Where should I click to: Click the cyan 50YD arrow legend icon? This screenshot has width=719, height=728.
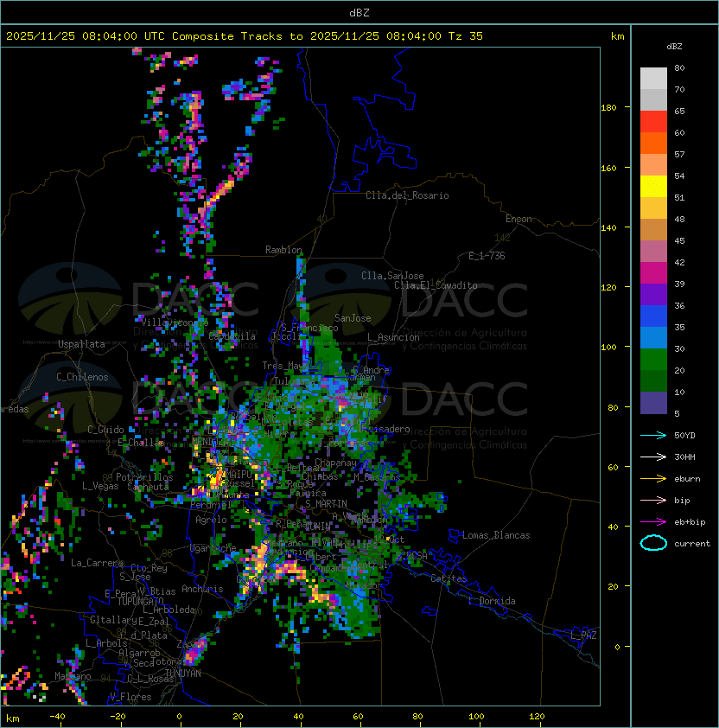click(x=653, y=436)
